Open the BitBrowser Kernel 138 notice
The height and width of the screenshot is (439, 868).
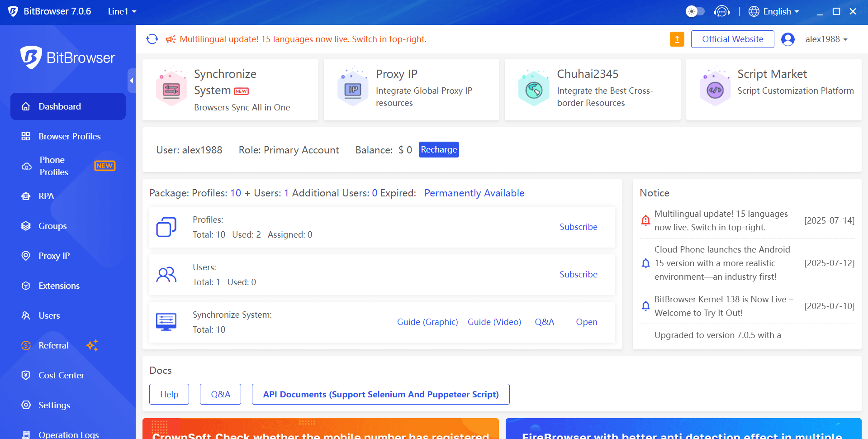(x=723, y=306)
